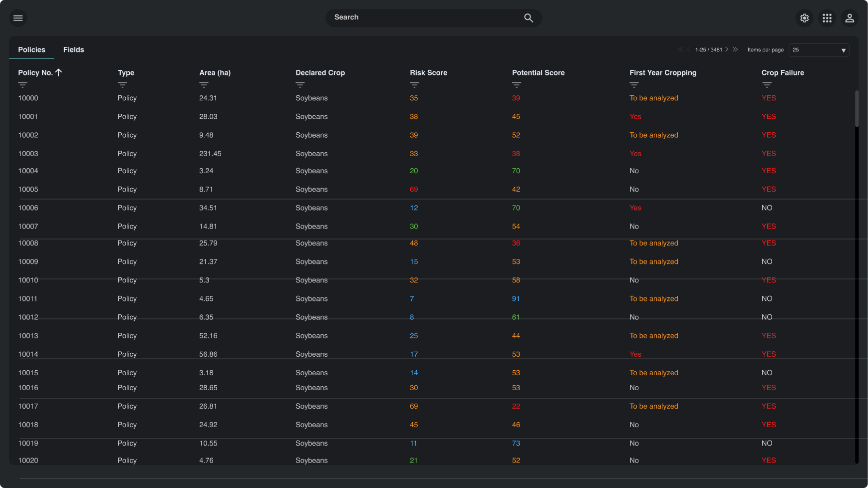Click the vertical table scrollbar

[857, 109]
